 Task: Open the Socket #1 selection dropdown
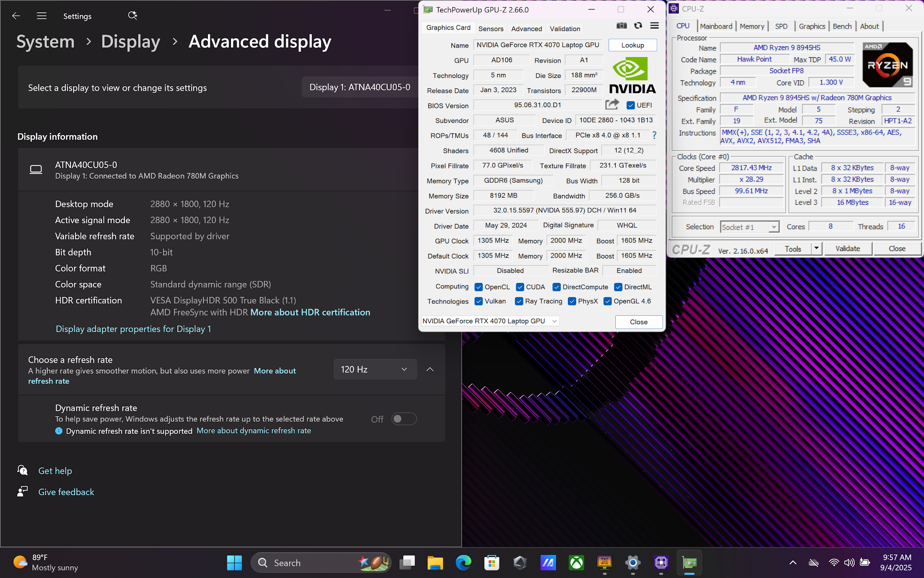coord(750,227)
